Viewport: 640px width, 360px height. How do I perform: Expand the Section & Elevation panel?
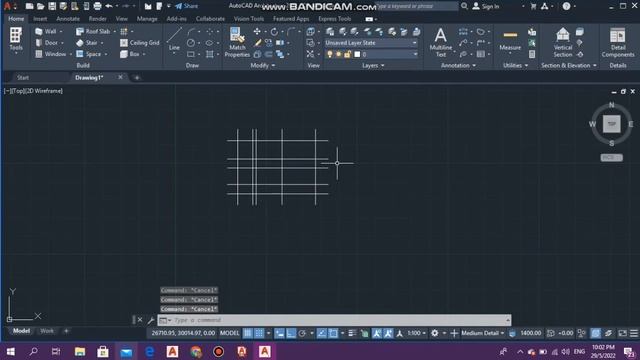click(x=569, y=65)
